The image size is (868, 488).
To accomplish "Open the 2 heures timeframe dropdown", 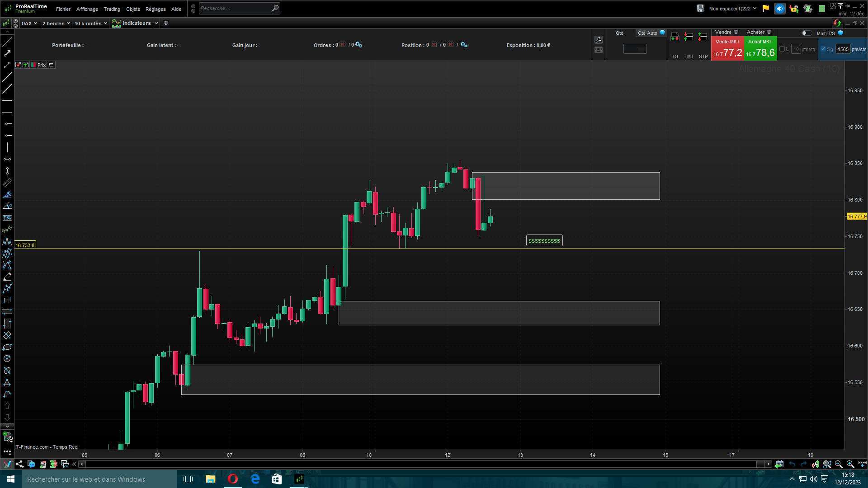I will pos(56,23).
